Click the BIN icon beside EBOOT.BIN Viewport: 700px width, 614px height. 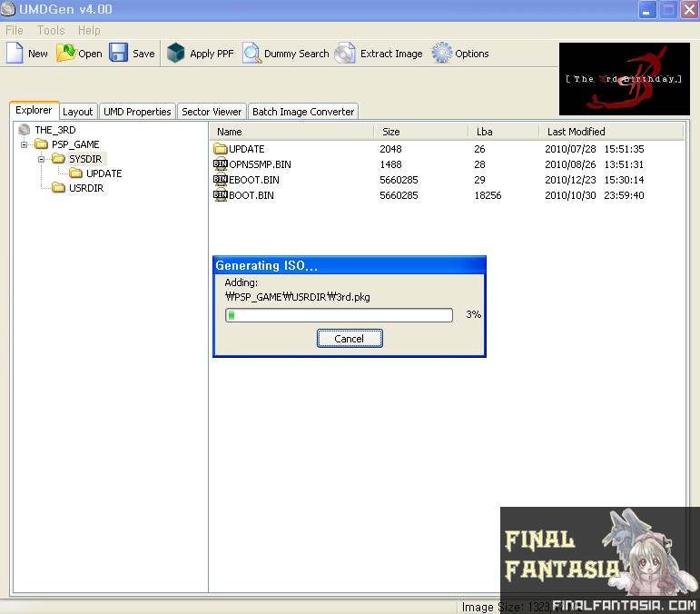(x=220, y=180)
